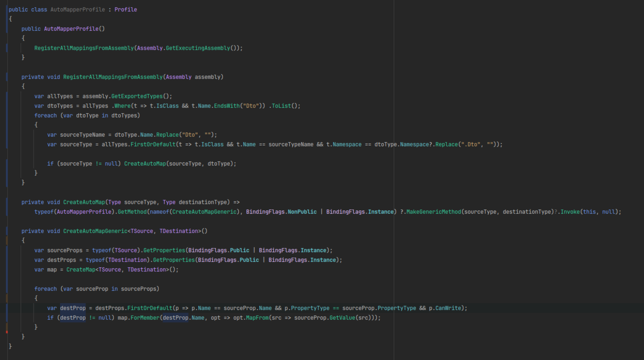
Task: Click NonPublic in BindingFlags expression
Action: pyautogui.click(x=302, y=212)
